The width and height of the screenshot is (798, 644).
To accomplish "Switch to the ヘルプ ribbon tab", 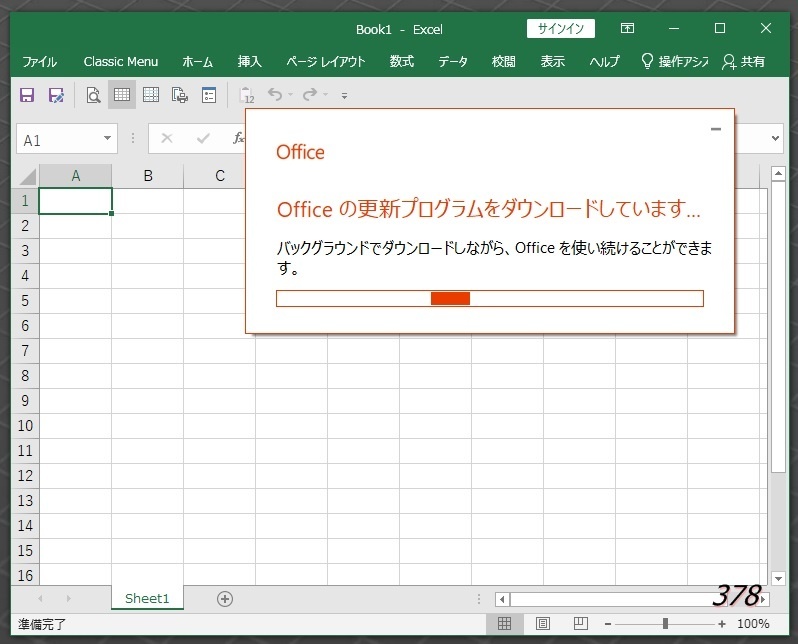I will click(x=605, y=62).
